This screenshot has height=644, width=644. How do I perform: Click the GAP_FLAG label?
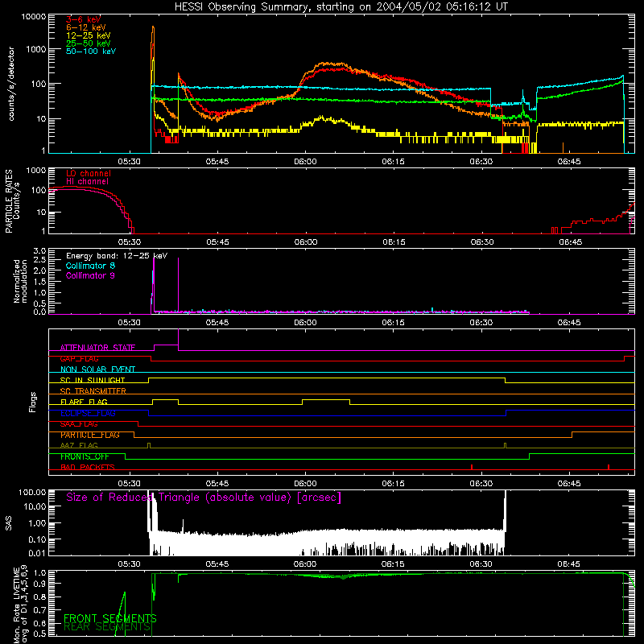(79, 358)
